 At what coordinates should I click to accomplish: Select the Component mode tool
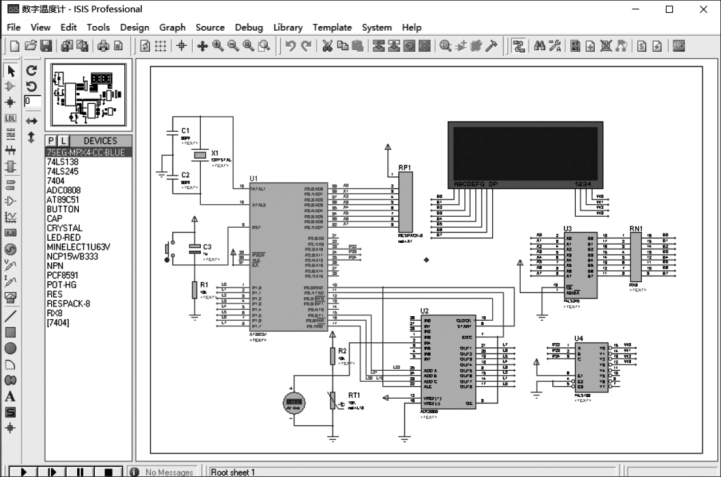[11, 86]
